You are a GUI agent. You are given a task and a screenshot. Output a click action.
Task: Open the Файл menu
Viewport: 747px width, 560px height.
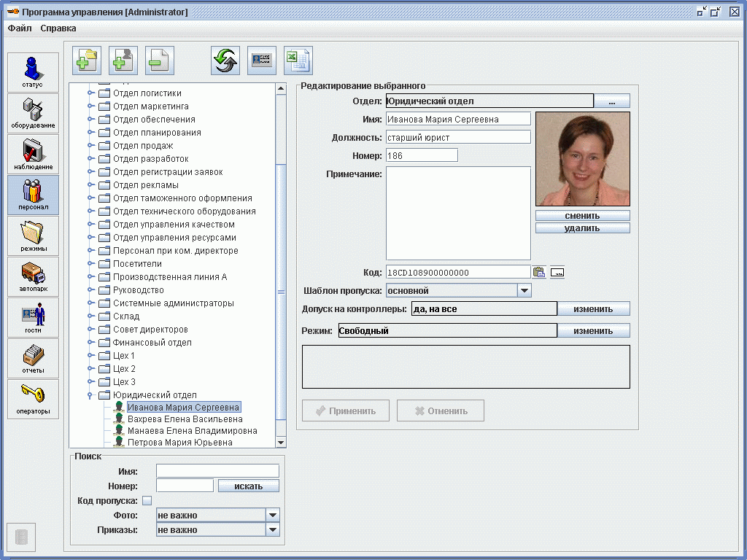pos(20,28)
